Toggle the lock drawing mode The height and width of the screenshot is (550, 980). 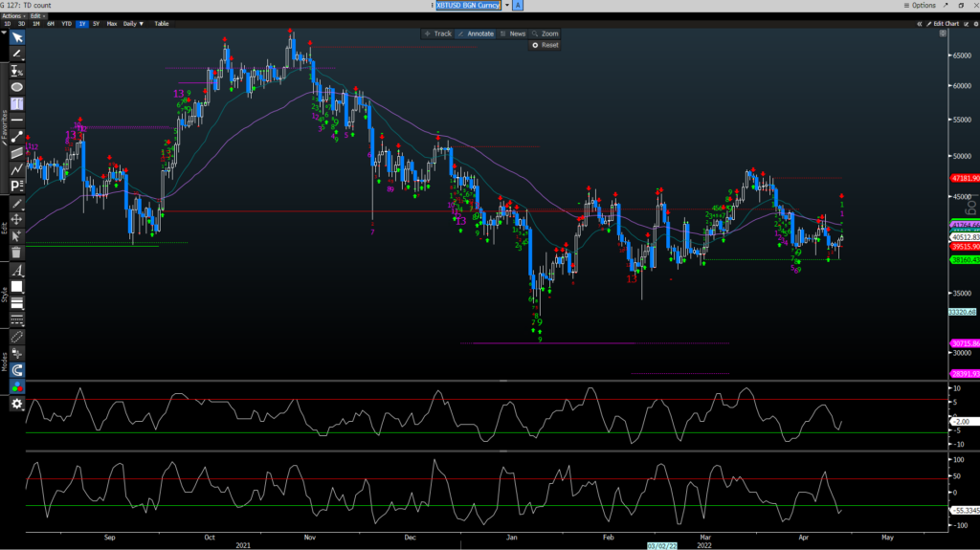tap(17, 354)
